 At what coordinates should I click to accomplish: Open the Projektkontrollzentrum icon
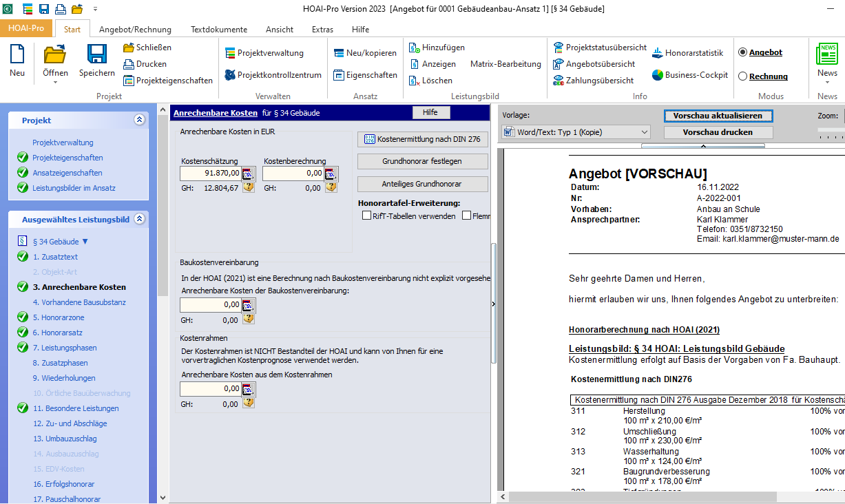[x=230, y=75]
